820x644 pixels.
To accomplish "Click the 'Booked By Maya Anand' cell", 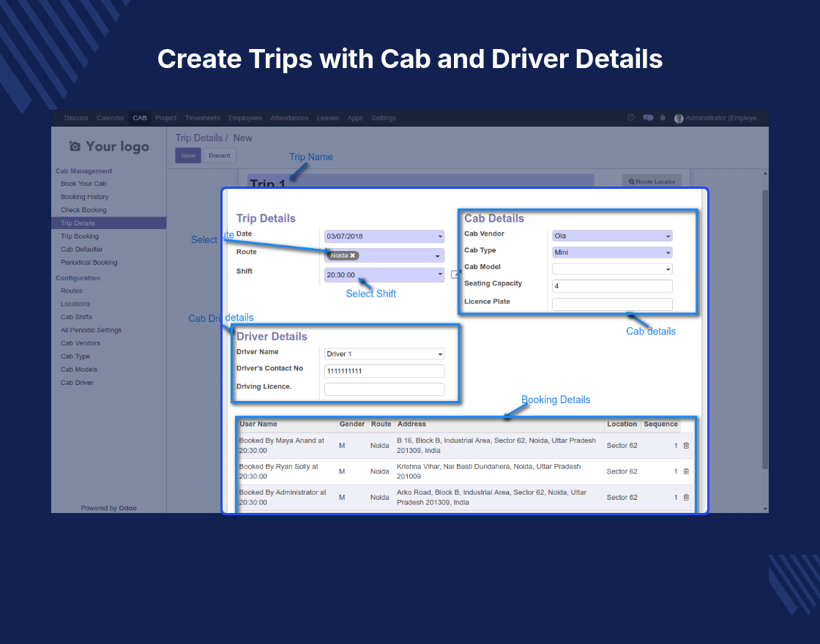I will [286, 446].
